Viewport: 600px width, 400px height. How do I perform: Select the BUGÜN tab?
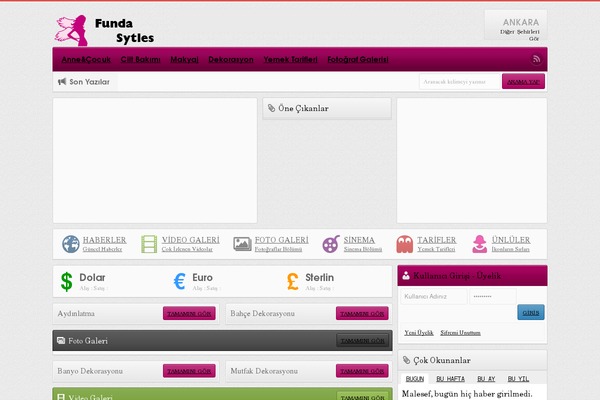point(415,379)
